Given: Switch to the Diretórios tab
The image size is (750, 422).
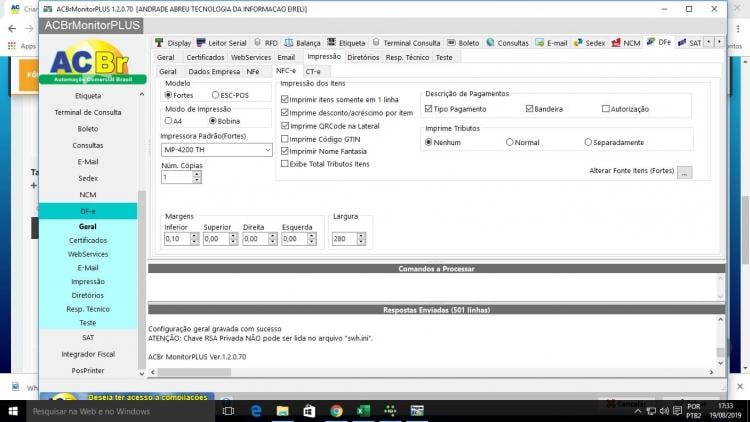Looking at the screenshot, I should (x=363, y=57).
